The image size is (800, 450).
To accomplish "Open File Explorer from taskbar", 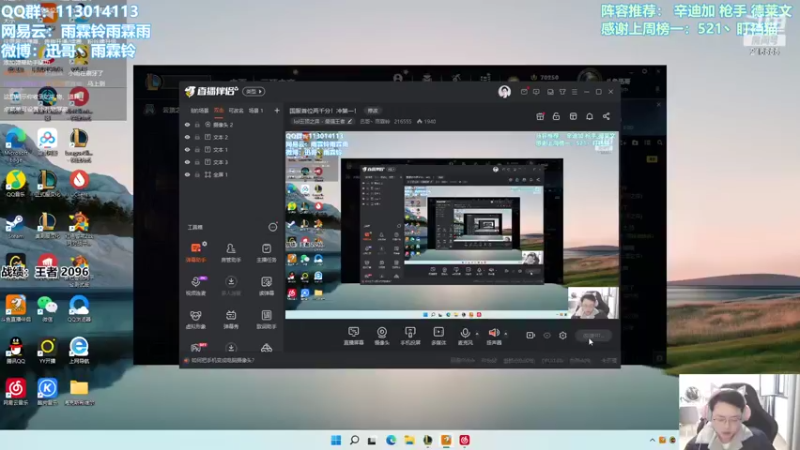I will 409,440.
